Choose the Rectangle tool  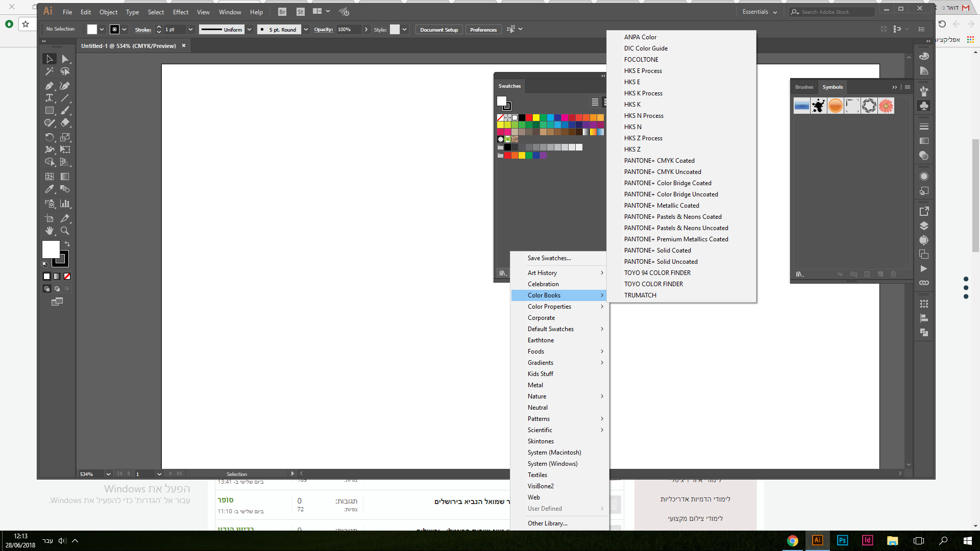50,110
